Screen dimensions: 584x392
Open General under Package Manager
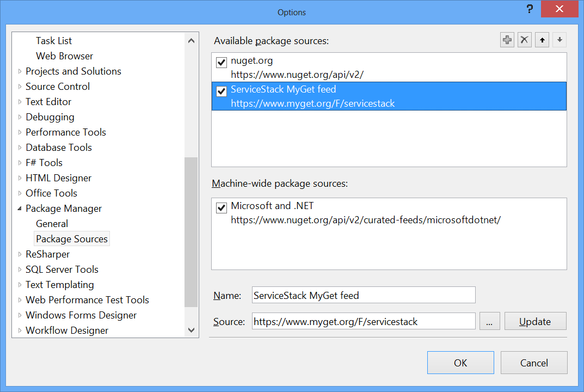coord(52,224)
